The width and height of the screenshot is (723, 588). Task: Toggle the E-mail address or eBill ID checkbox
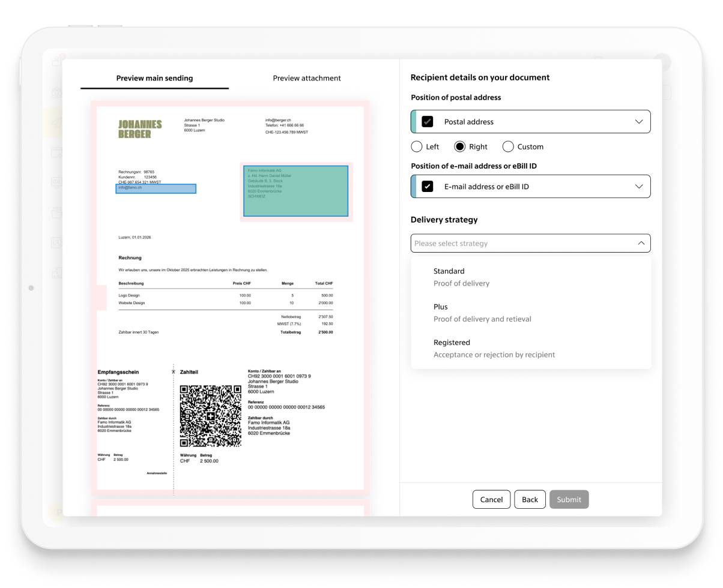[428, 187]
